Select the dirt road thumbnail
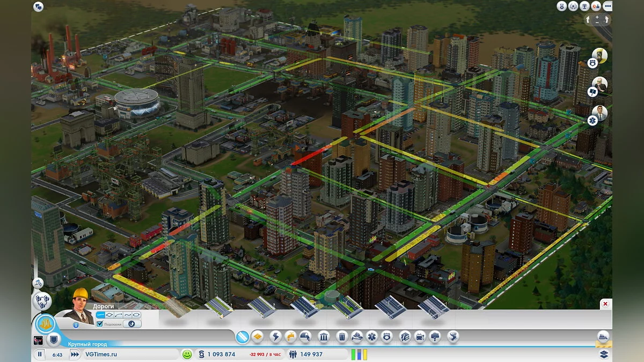The height and width of the screenshot is (362, 644). (x=177, y=307)
